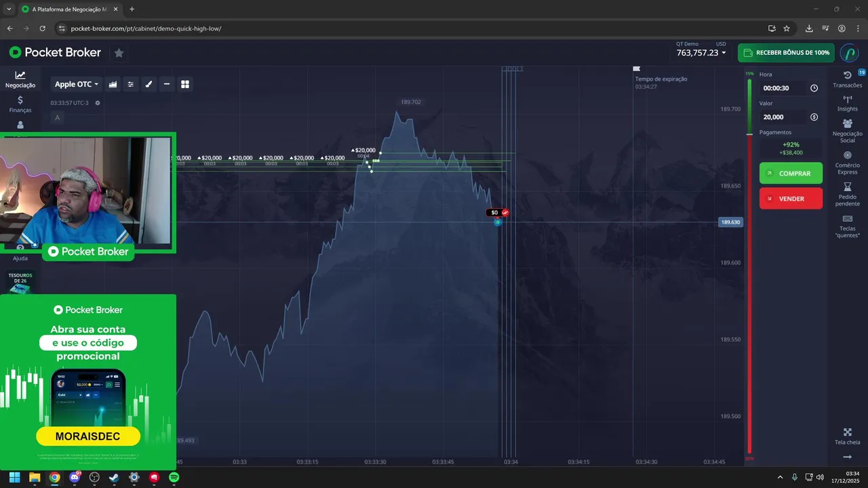Screen dimensions: 868x488
Task: Open the drawing tools brush icon
Action: 149,84
